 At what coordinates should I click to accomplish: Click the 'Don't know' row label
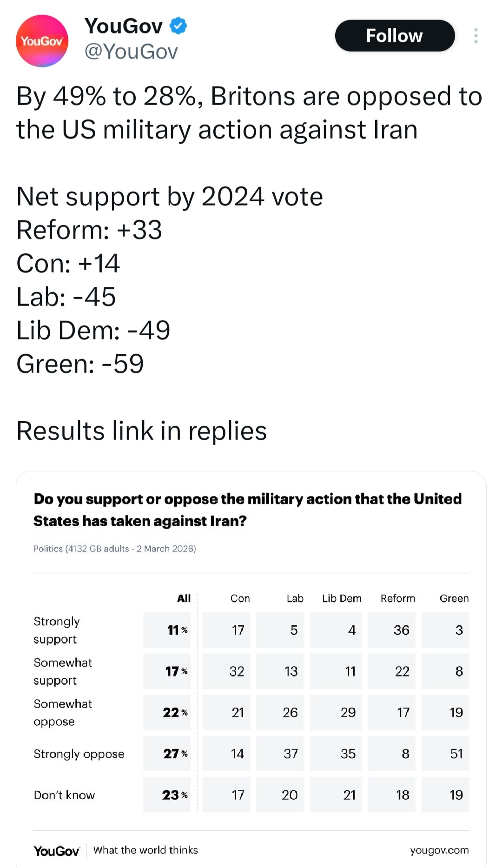coord(64,795)
